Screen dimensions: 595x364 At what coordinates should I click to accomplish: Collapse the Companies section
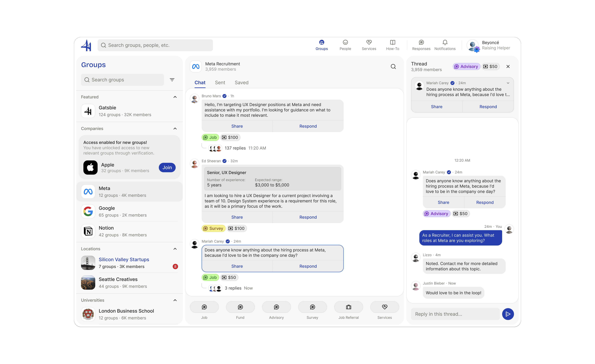point(175,129)
